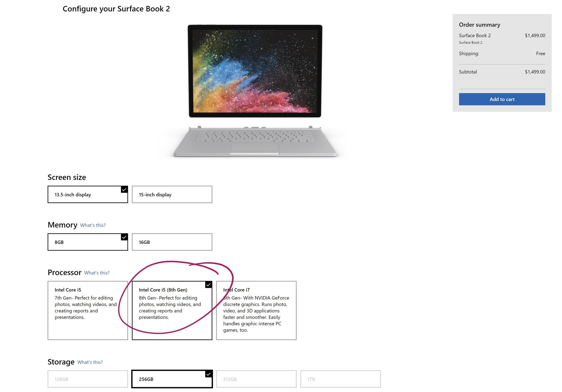
Task: Review the free shipping status
Action: coord(540,53)
